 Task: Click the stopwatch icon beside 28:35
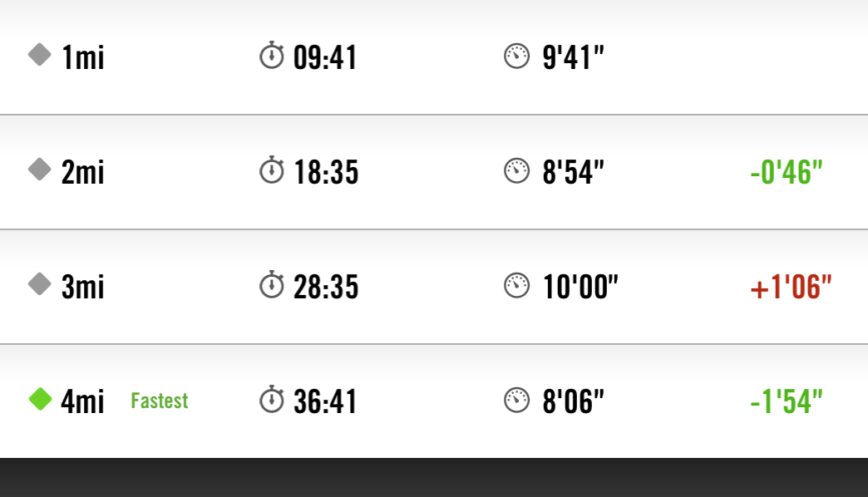click(272, 284)
